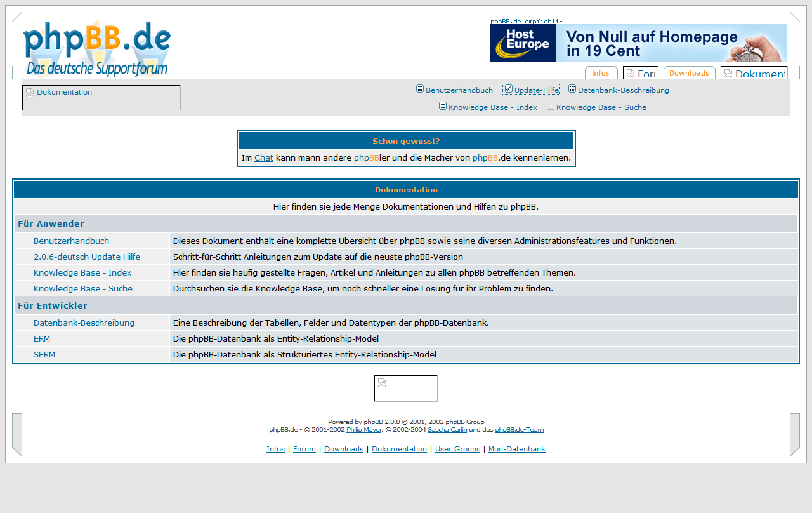
Task: Click the Host Europe banner ad
Action: [x=638, y=43]
